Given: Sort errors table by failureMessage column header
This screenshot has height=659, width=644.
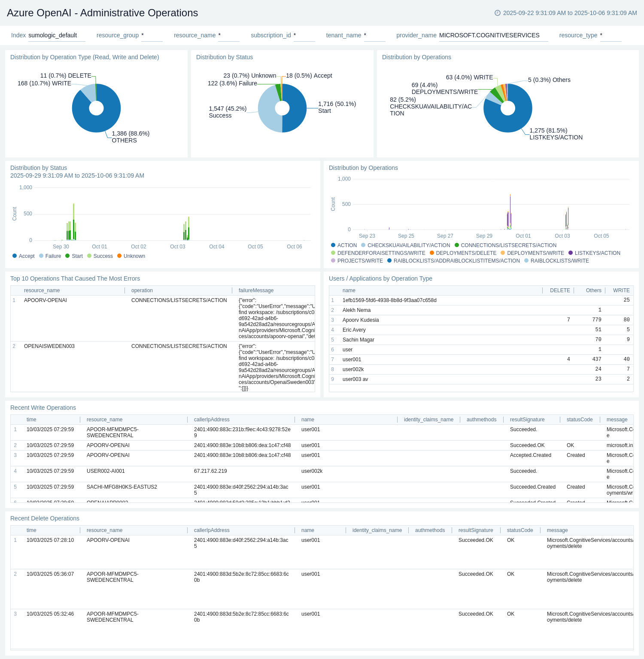Looking at the screenshot, I should [x=256, y=290].
